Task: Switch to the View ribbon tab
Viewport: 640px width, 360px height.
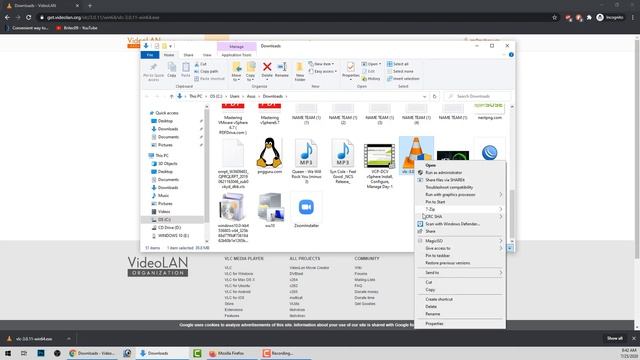Action: pos(207,55)
